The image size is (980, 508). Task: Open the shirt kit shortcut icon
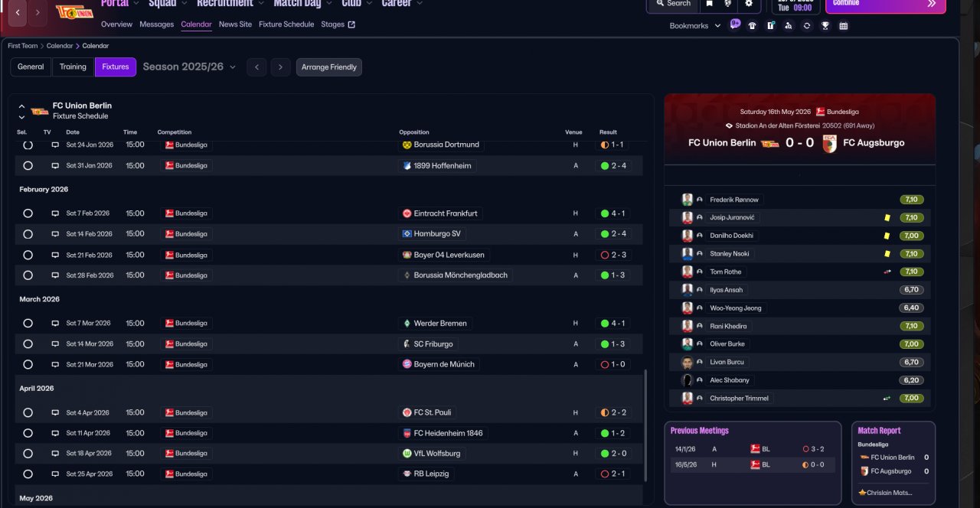coord(752,25)
